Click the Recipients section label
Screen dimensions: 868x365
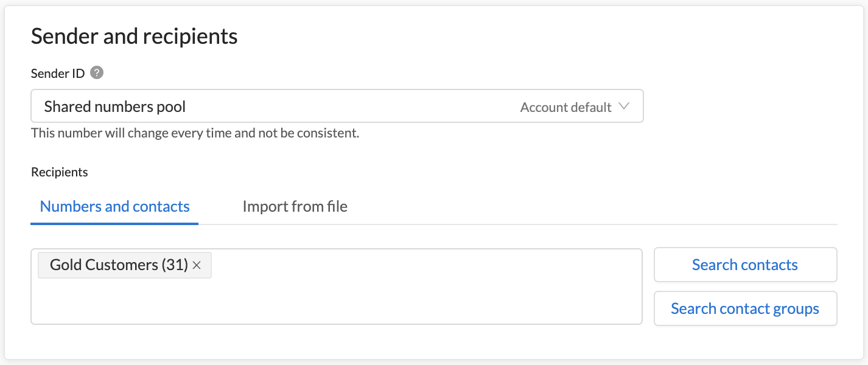60,172
